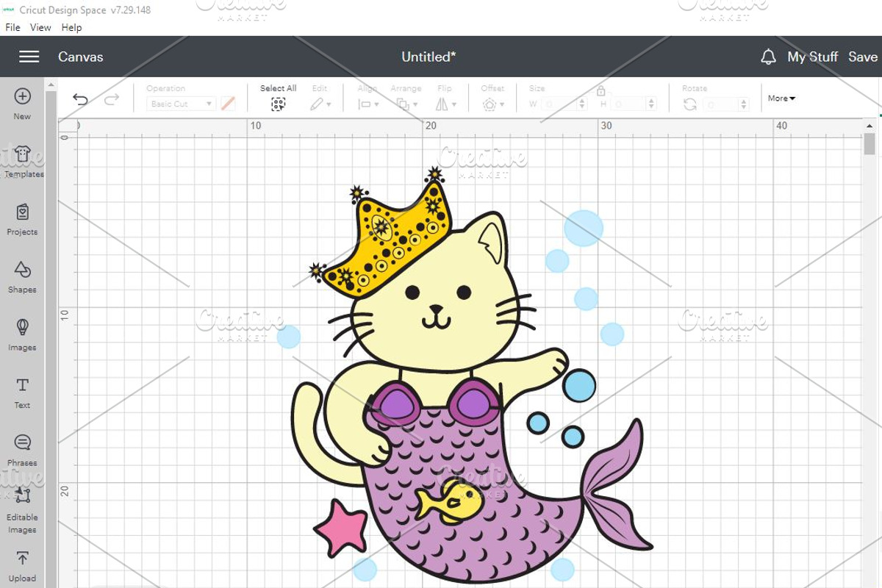Click the sidebar scrollbar up arrow
Screen dimensions: 882x588
click(x=51, y=85)
